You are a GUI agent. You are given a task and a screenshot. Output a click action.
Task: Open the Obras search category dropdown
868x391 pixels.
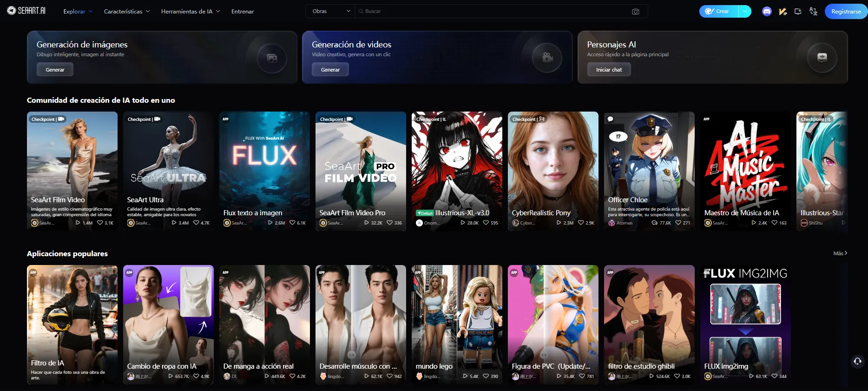tap(330, 11)
